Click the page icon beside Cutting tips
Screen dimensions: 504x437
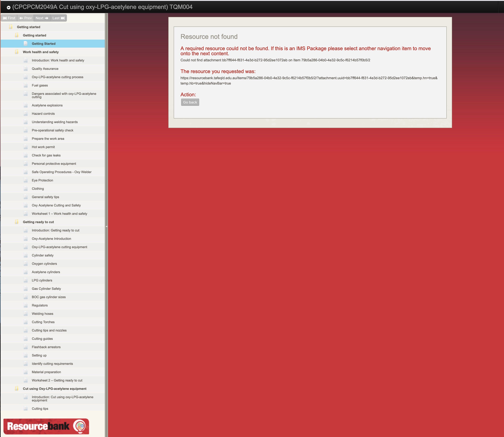click(x=26, y=408)
